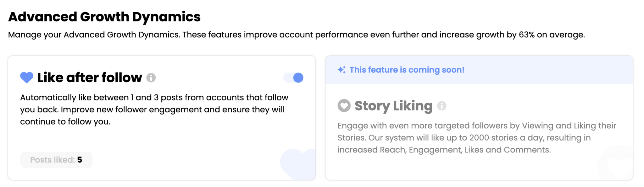Enable Story Liking by clicking its heading
644x187 pixels.
[393, 106]
